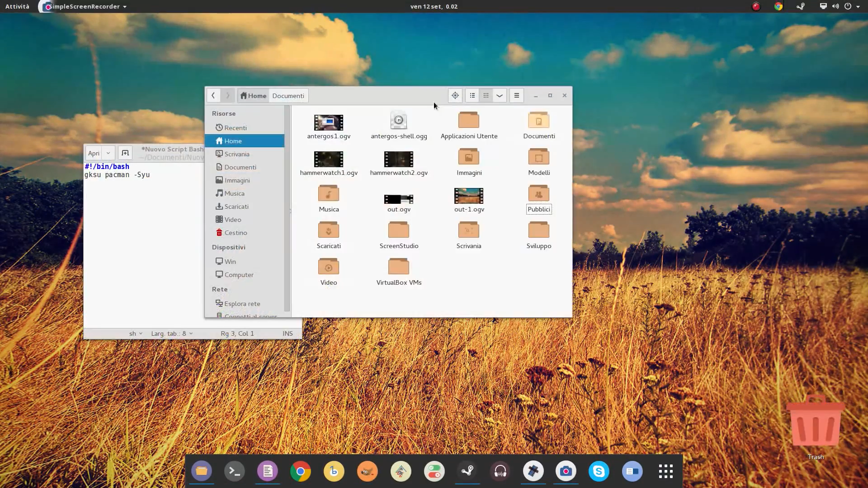
Task: Open view options dropdown arrow in file manager
Action: pos(500,95)
